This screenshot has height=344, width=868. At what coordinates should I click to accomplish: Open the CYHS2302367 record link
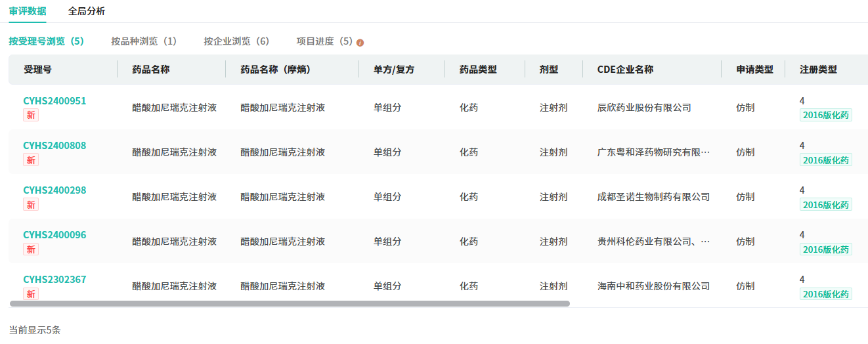[54, 280]
